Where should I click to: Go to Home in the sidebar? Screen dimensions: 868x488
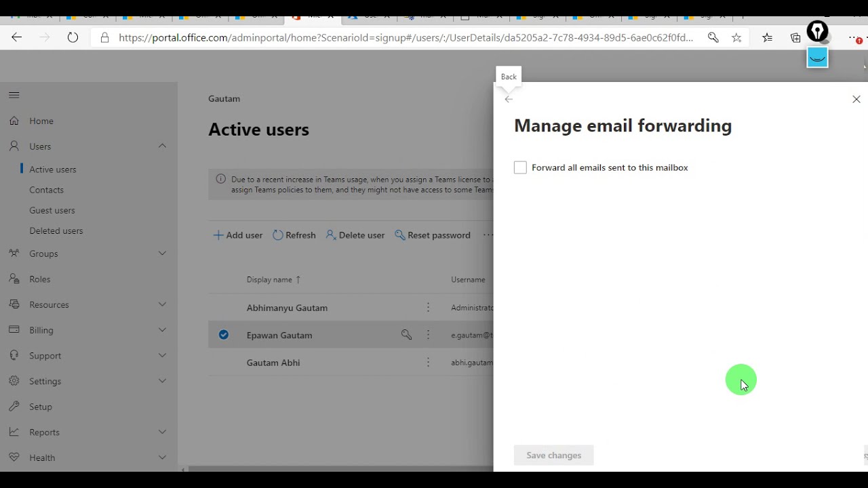(41, 121)
